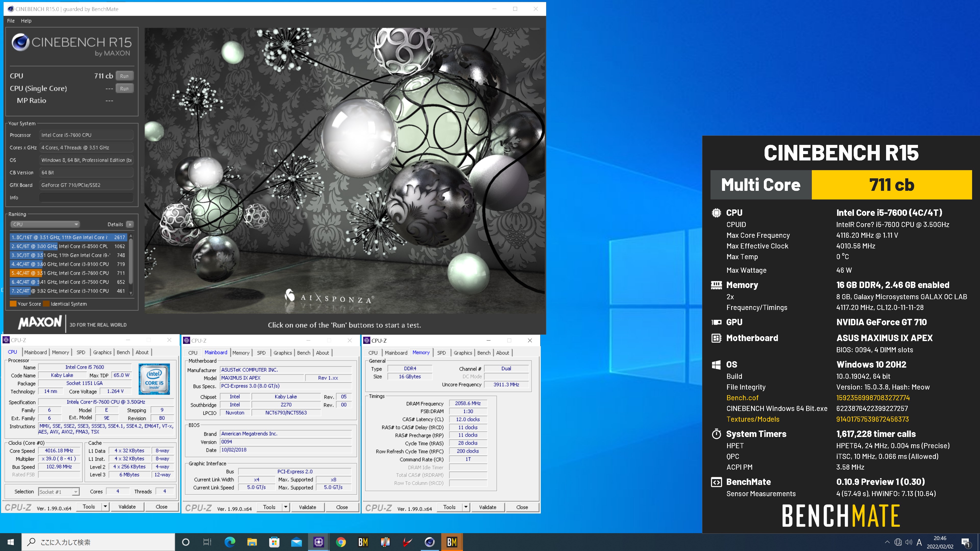Select ranking row '1. 8C/16T @ 3.51 GHz' scoring 2617
This screenshot has width=980, height=551.
point(69,237)
